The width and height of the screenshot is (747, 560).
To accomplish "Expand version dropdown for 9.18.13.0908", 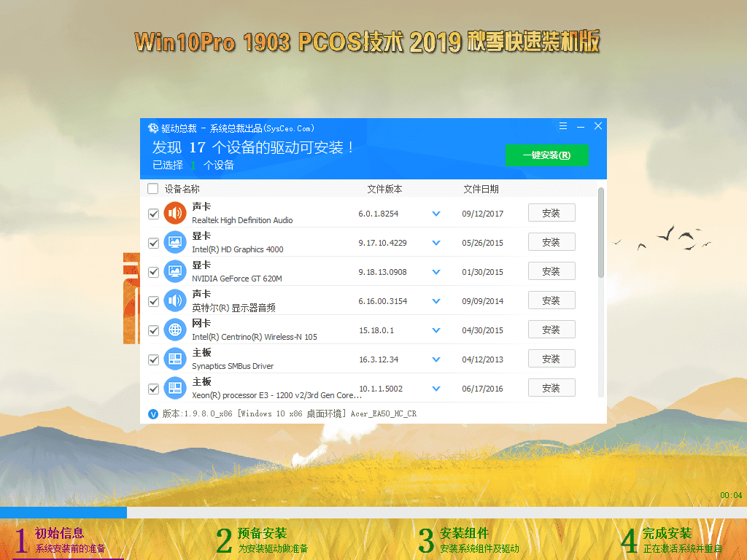I will [436, 272].
